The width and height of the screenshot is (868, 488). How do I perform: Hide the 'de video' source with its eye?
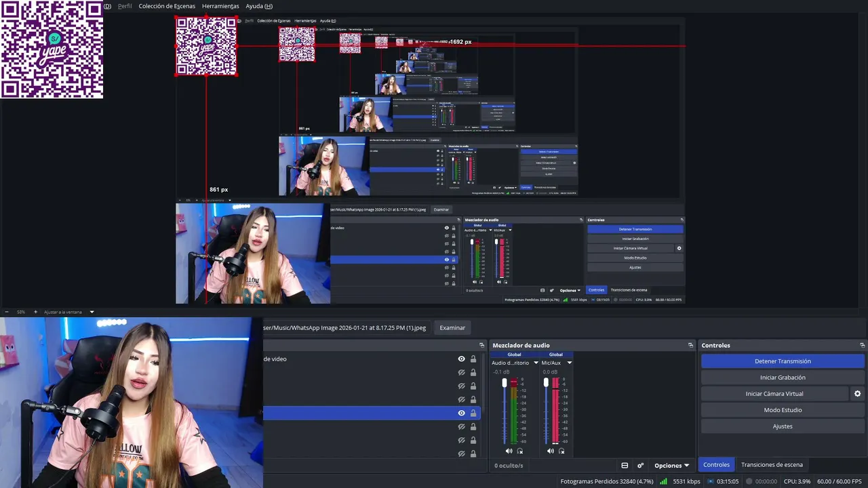click(x=462, y=359)
